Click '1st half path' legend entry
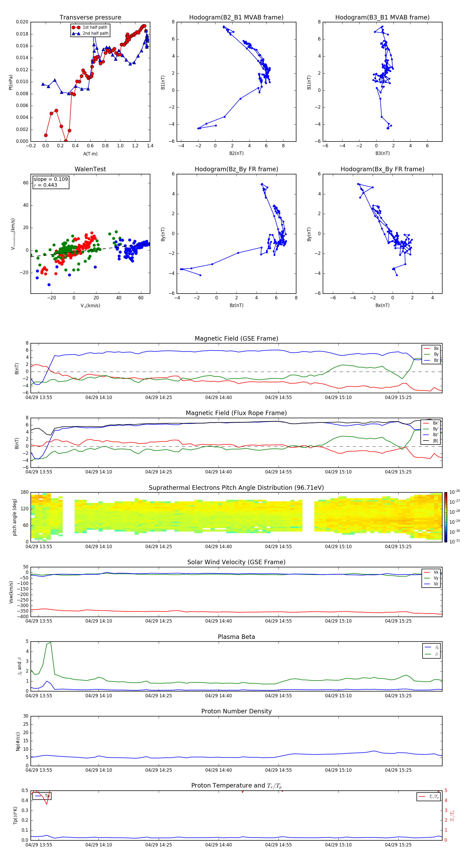The height and width of the screenshot is (868, 473). [90, 27]
